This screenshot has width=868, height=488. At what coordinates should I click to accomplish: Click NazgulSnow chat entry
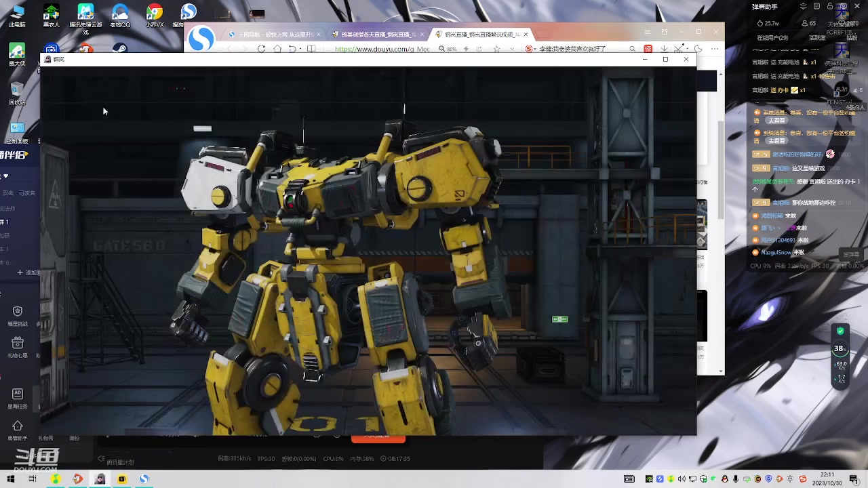pos(778,252)
